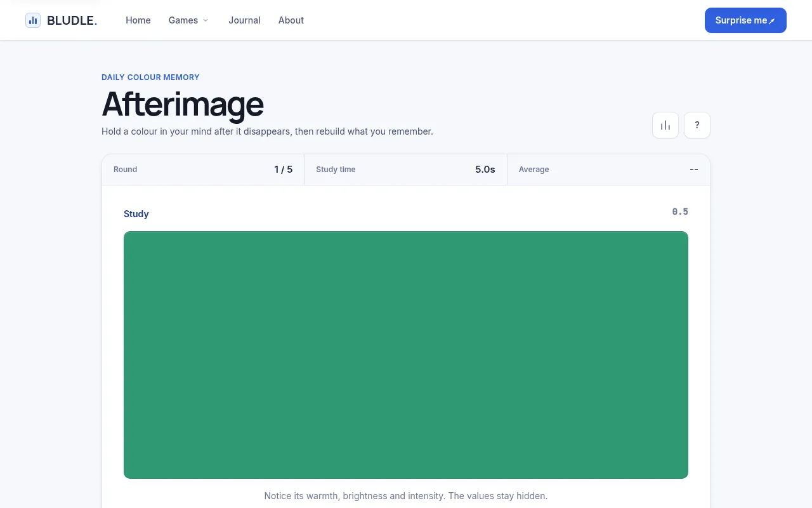812x508 pixels.
Task: Click the 'Hold a colour in your mind' subtitle
Action: pos(267,131)
